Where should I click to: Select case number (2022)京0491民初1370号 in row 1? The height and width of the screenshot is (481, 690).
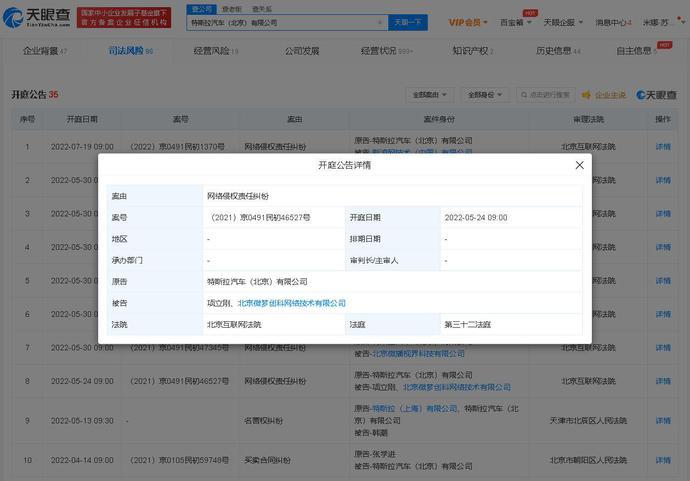[177, 147]
